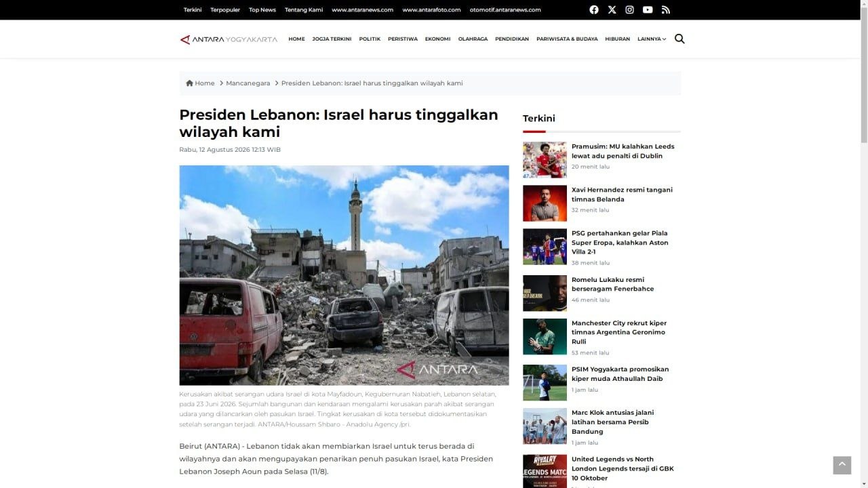Go to Jogja Terkini section
The image size is (868, 488).
click(x=332, y=39)
